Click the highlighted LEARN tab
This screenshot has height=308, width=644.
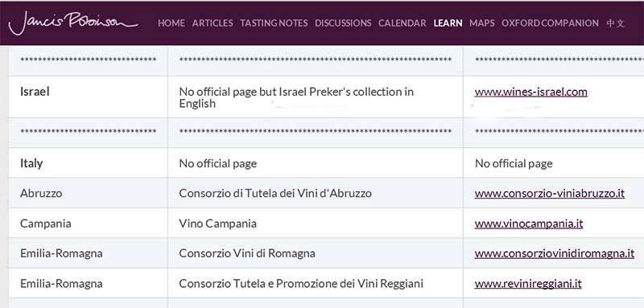tap(448, 23)
